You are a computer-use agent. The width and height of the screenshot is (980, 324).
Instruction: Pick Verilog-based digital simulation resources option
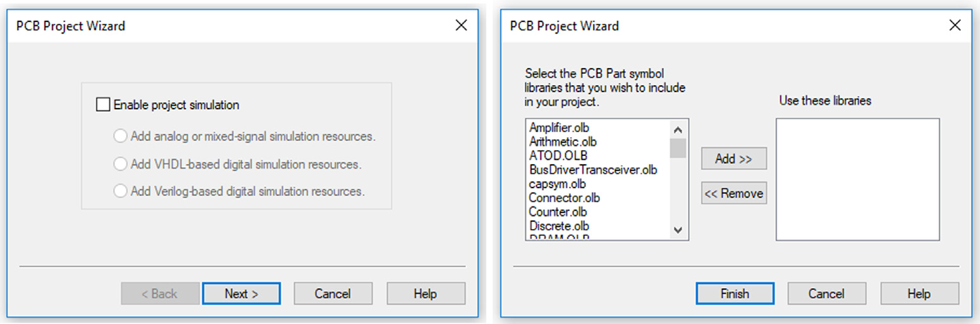(120, 191)
